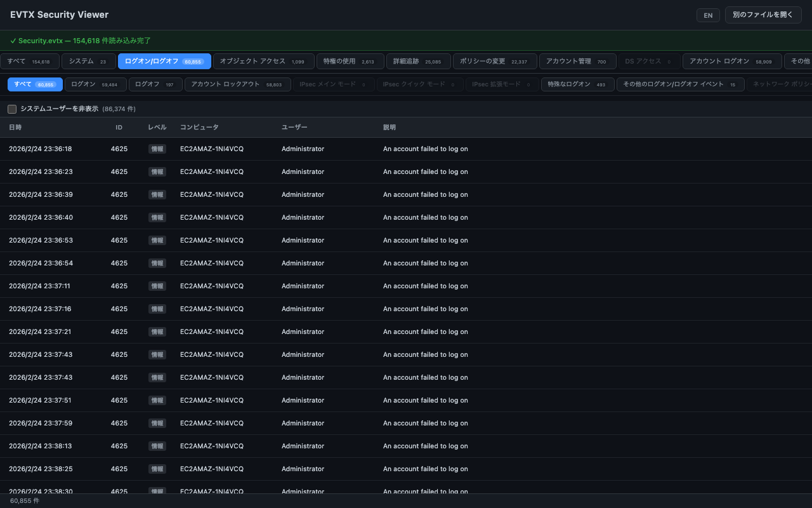Click Administrator in the 23:37:59 row
The width and height of the screenshot is (812, 508).
point(303,424)
